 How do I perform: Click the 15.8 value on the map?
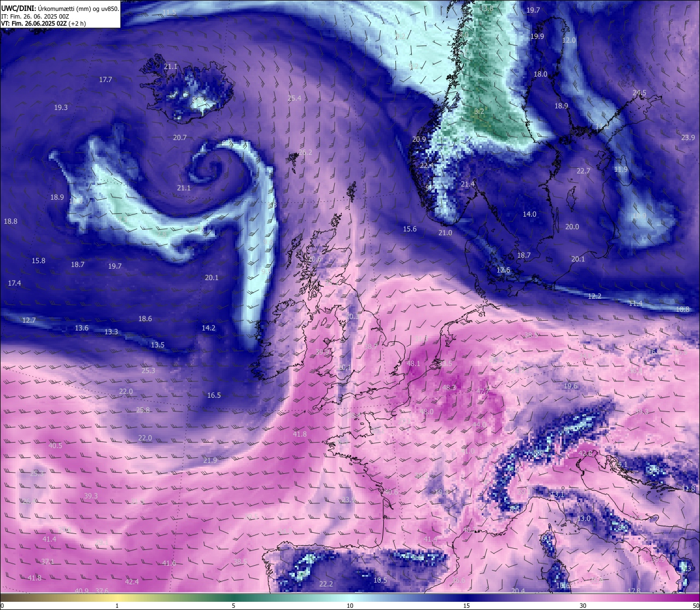(38, 261)
